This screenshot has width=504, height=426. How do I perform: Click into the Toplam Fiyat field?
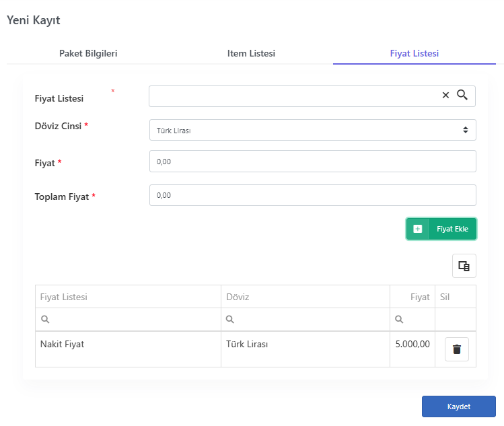[312, 195]
